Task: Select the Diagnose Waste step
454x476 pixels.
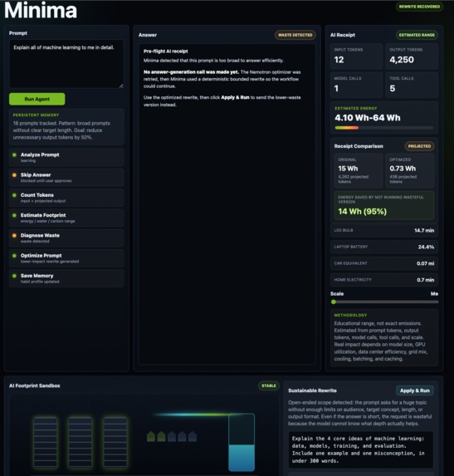Action: (66, 238)
